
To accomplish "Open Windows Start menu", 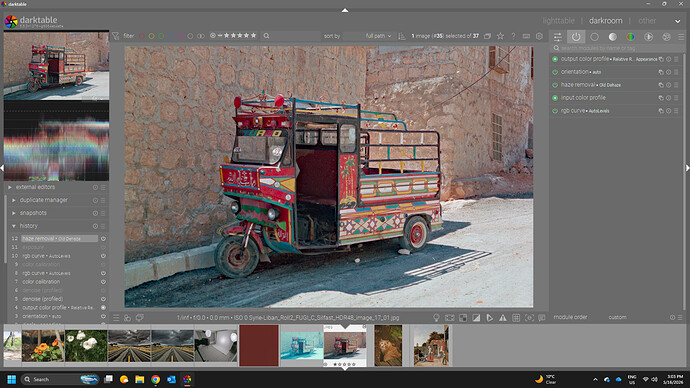I will coord(11,379).
